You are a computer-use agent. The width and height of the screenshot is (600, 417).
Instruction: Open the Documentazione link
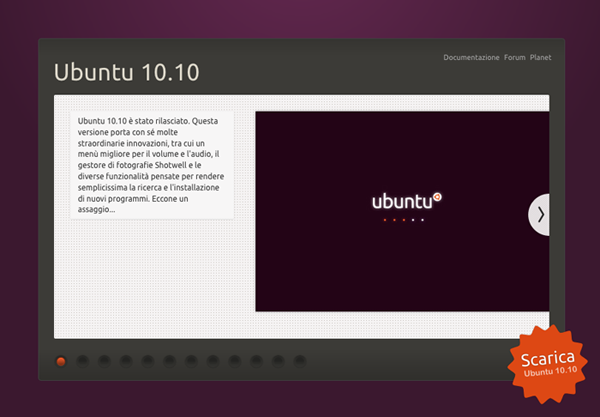pyautogui.click(x=471, y=57)
